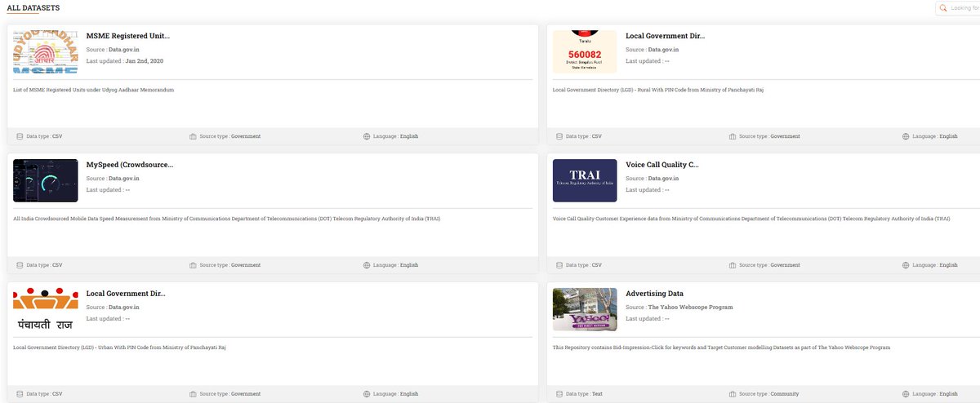Open Local Government Dir... Rural dataset title
980x403 pixels.
pos(665,36)
